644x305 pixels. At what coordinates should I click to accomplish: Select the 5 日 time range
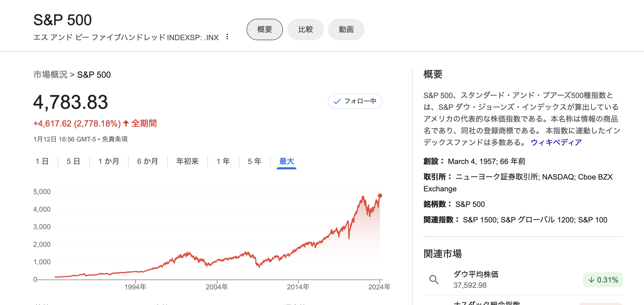(x=73, y=161)
